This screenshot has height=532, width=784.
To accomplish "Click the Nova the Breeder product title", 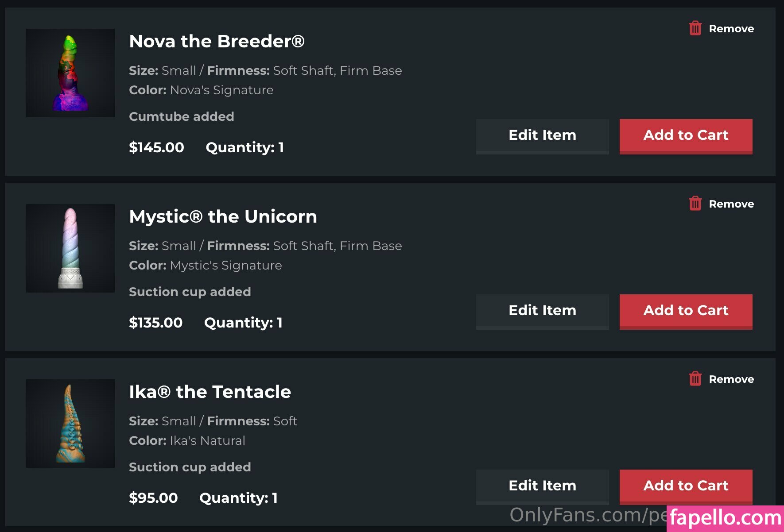I will click(217, 41).
